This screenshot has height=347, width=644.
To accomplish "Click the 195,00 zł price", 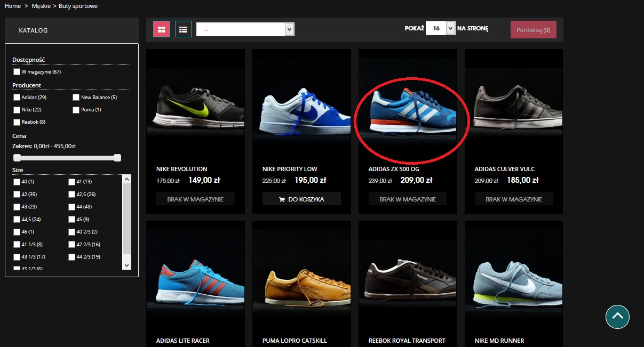I will click(x=311, y=180).
